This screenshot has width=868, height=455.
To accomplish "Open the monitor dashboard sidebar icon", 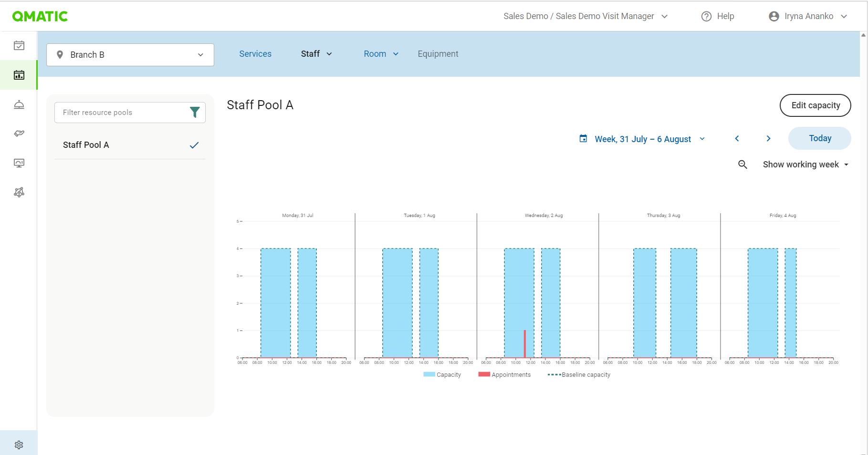I will (19, 163).
